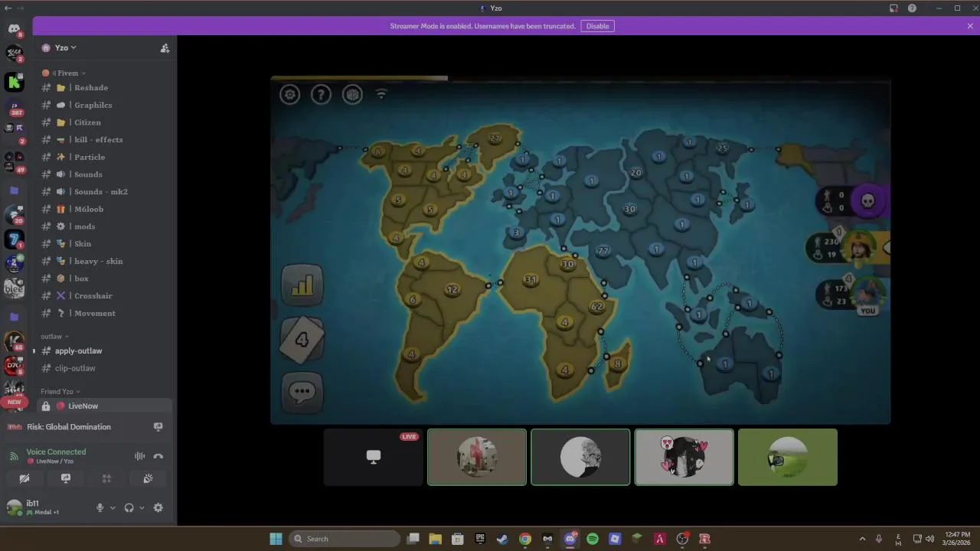Click the skull player badge
The height and width of the screenshot is (551, 980).
pyautogui.click(x=868, y=201)
